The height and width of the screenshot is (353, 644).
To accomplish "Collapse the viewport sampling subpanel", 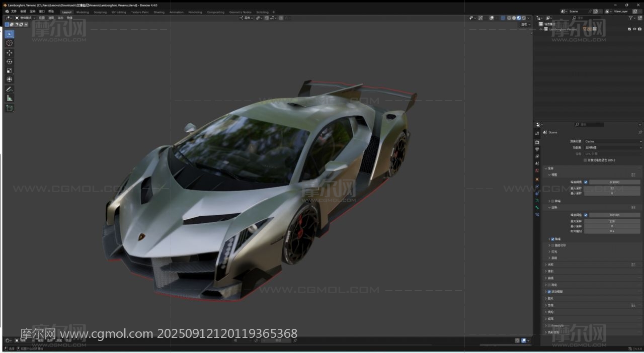I will coord(549,174).
